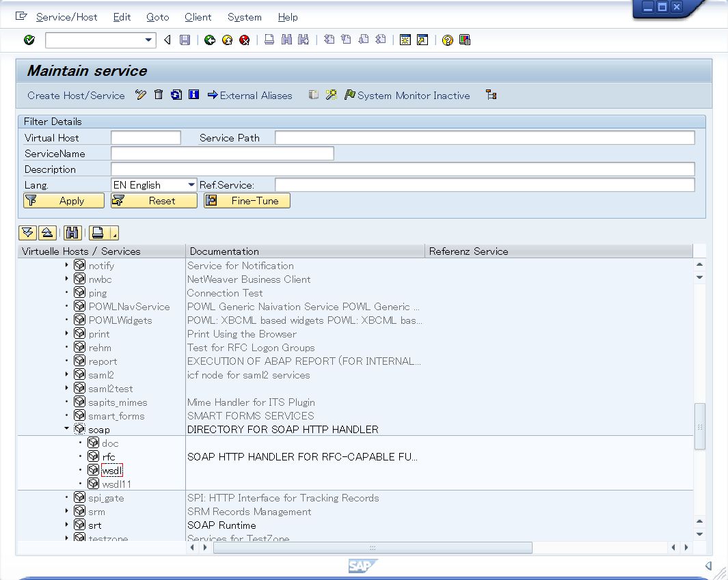This screenshot has width=728, height=580.
Task: Click the blue Information icon
Action: pos(193,95)
